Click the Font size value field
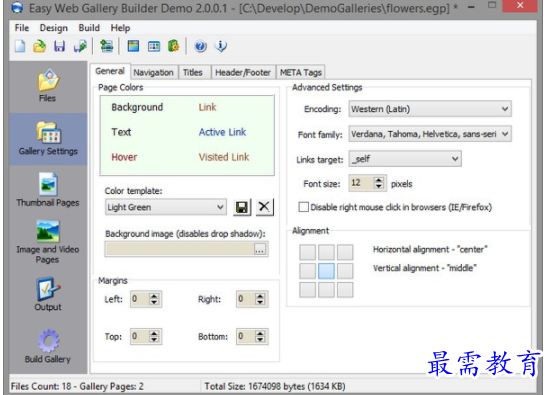The image size is (549, 395). (361, 183)
